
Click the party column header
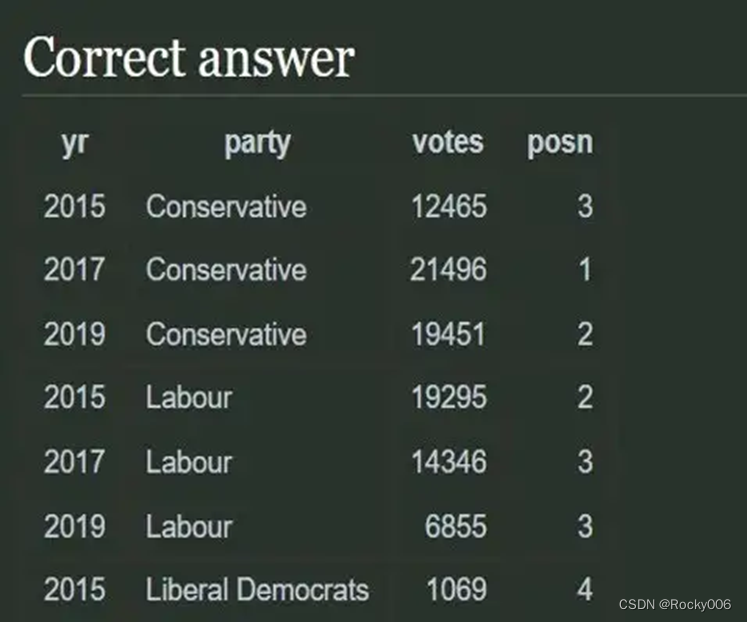tap(257, 143)
